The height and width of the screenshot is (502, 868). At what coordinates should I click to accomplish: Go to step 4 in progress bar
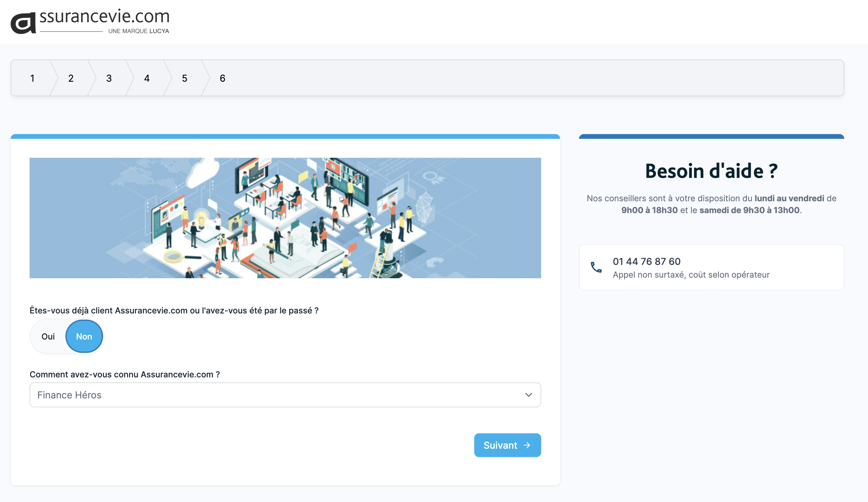tap(147, 78)
